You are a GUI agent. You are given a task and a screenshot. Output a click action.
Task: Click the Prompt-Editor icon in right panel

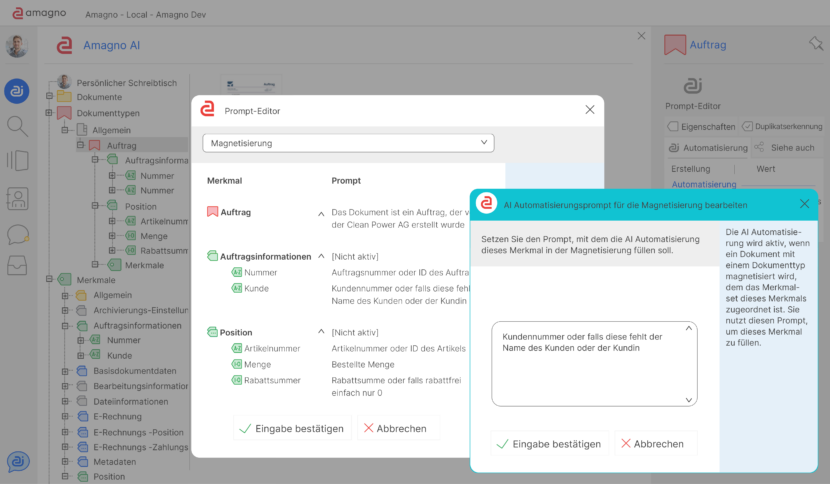pos(692,87)
